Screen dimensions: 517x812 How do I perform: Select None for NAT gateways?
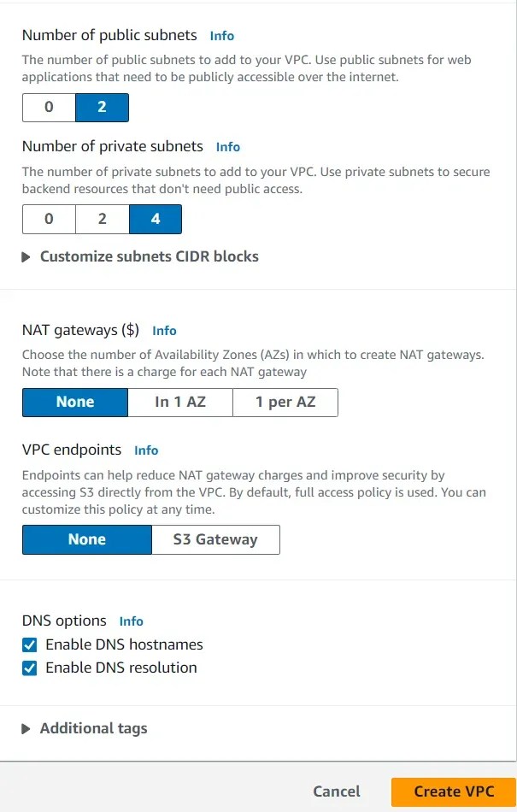tap(74, 402)
